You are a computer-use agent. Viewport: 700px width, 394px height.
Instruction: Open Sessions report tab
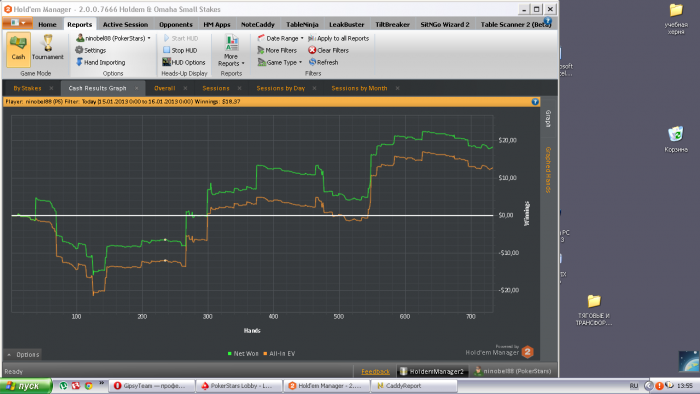coord(216,88)
